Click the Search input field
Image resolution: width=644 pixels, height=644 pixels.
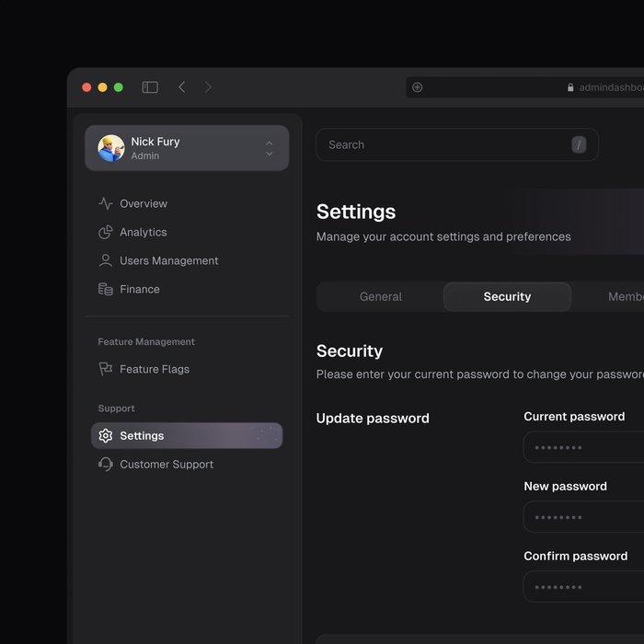(x=442, y=144)
